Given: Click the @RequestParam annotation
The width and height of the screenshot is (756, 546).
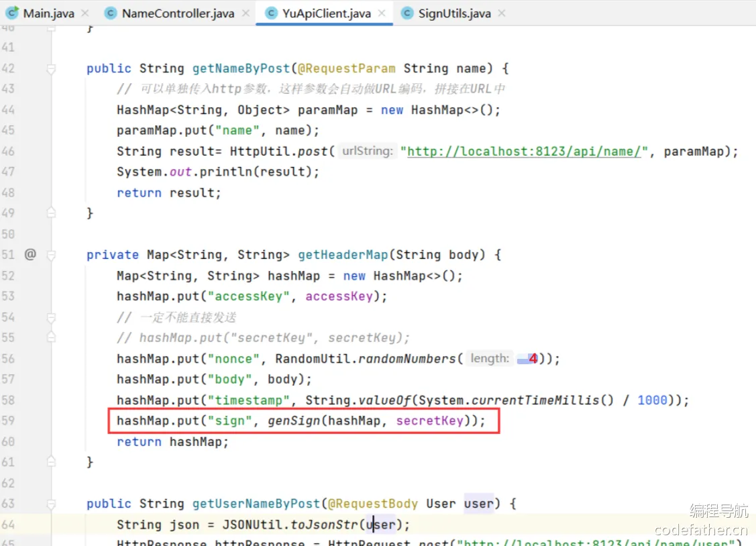Looking at the screenshot, I should coord(347,68).
